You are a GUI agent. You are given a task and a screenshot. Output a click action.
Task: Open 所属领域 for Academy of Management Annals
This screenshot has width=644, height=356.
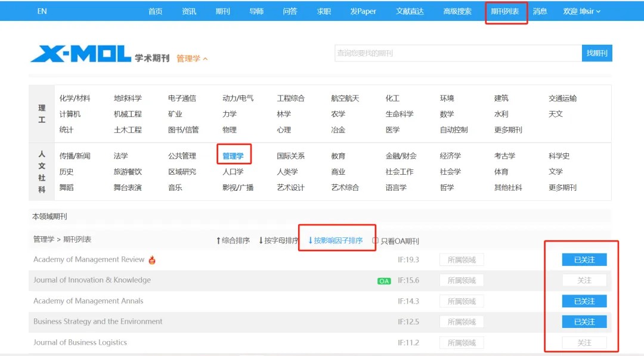pos(462,301)
